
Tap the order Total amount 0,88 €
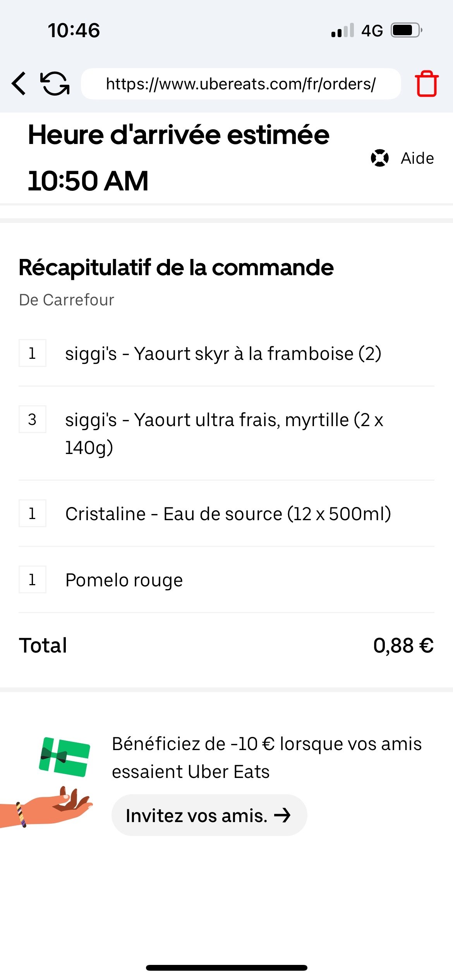click(403, 645)
